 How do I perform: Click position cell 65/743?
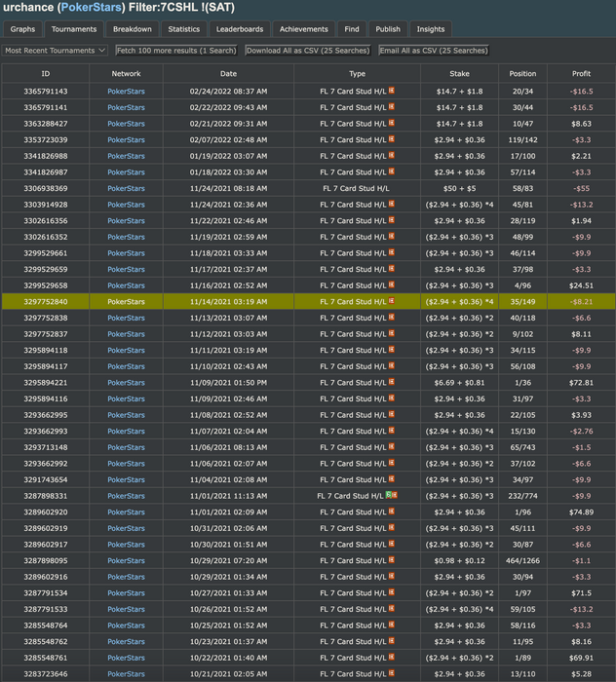tap(522, 447)
